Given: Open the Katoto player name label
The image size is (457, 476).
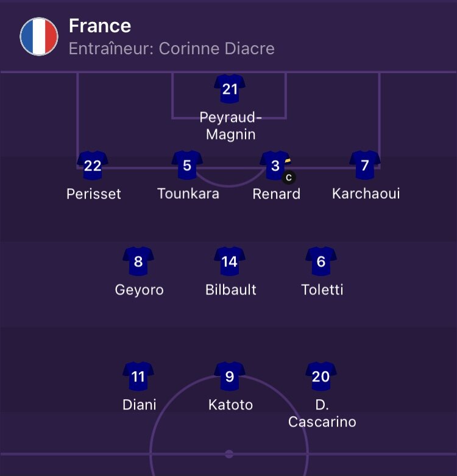Looking at the screenshot, I should click(x=230, y=405).
